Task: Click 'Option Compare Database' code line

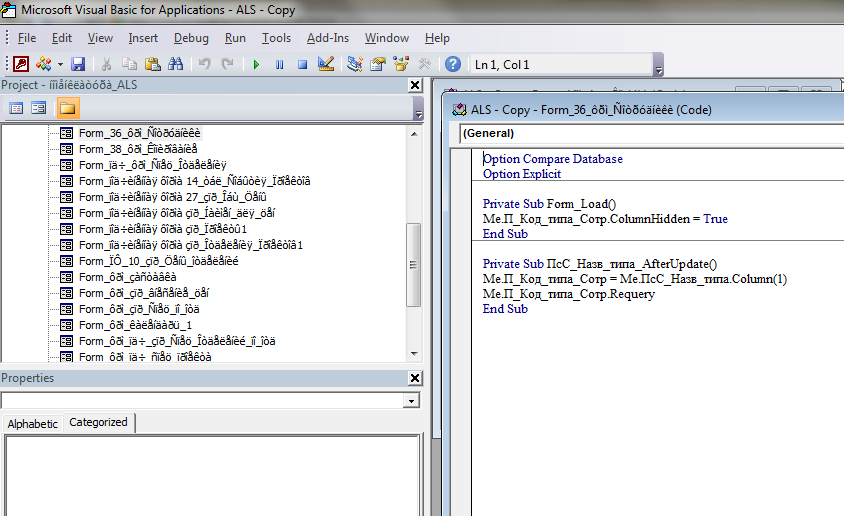Action: tap(552, 159)
